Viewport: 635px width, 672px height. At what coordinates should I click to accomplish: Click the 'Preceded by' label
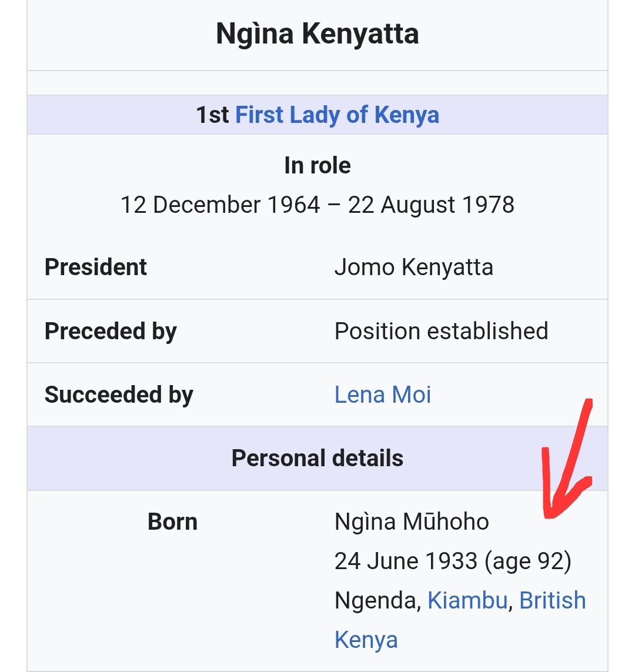111,331
